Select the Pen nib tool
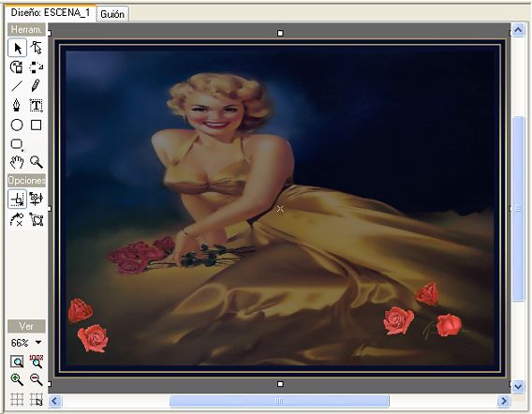Viewport: 532px width, 414px height. tap(17, 106)
